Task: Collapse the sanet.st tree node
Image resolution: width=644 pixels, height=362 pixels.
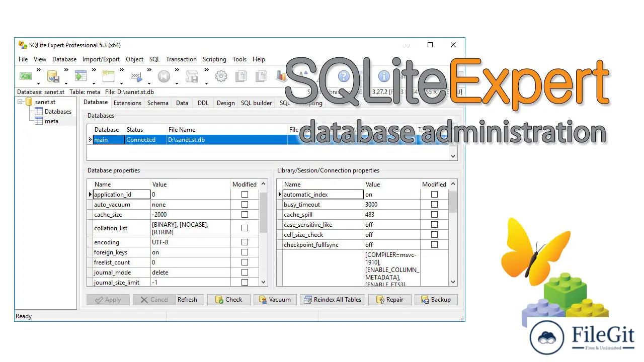Action: (x=20, y=102)
